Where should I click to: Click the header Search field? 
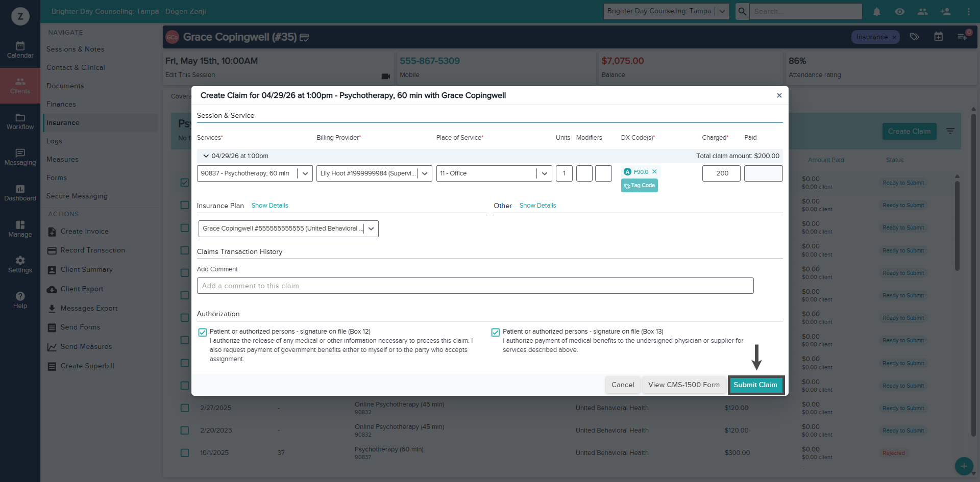(x=806, y=11)
